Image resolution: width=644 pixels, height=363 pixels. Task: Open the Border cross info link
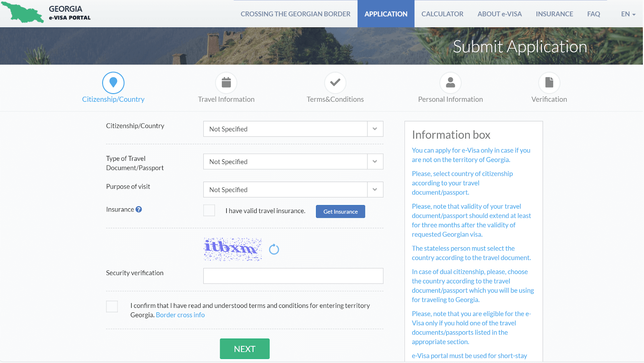coord(180,315)
